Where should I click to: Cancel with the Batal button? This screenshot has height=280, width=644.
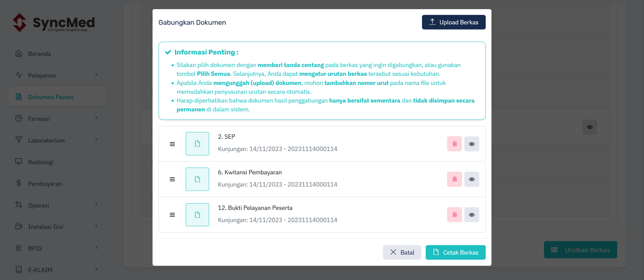[x=402, y=252]
